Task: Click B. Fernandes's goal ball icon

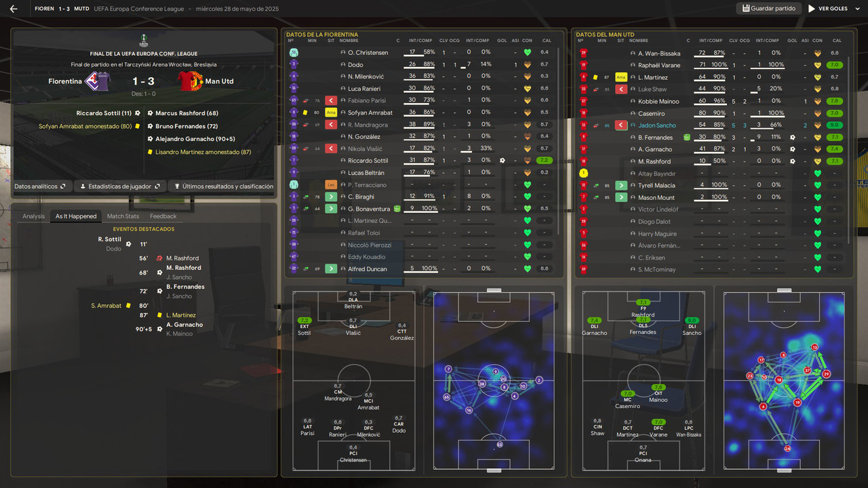Action: (792, 137)
